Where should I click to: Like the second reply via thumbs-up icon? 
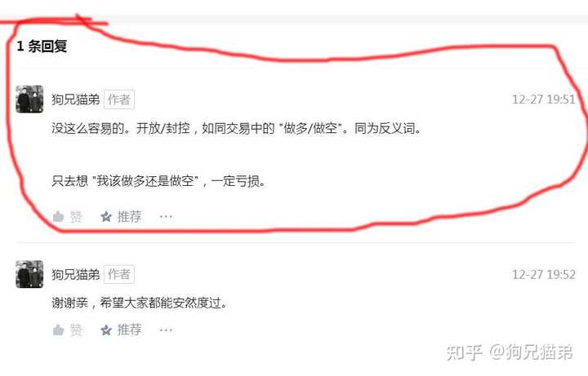click(59, 330)
